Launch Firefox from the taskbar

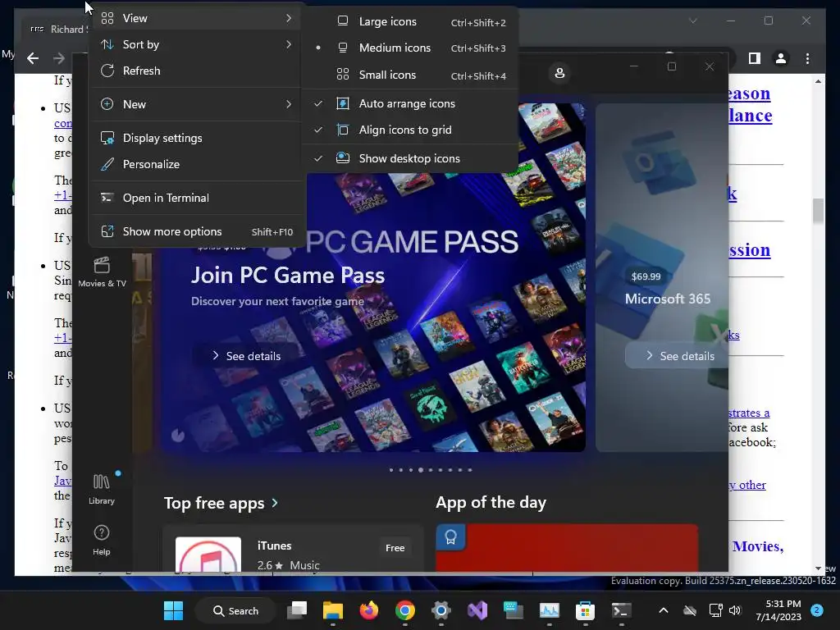click(368, 610)
